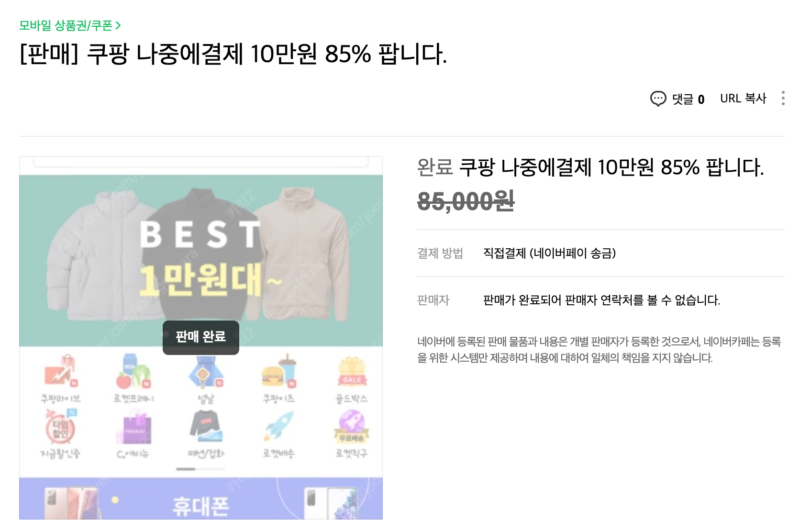Click the 휴대폰 phone banner

point(200,504)
